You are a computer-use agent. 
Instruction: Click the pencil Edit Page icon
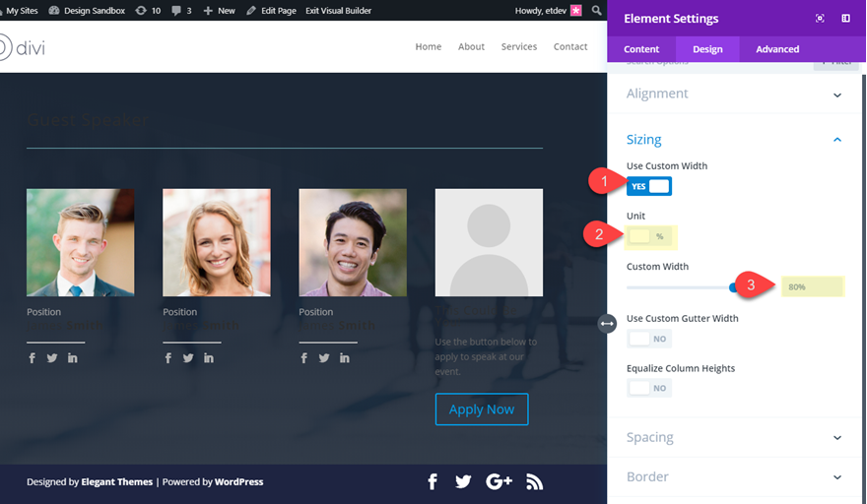pyautogui.click(x=251, y=11)
